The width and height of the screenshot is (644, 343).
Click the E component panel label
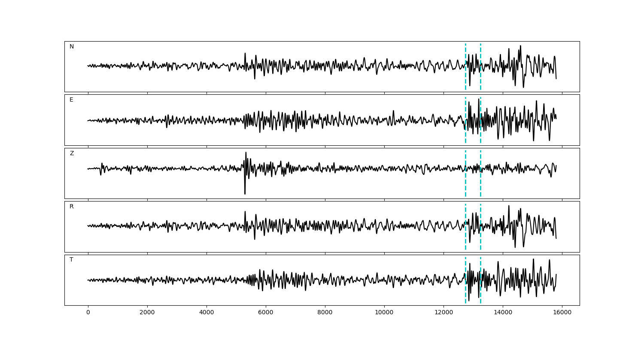71,100
